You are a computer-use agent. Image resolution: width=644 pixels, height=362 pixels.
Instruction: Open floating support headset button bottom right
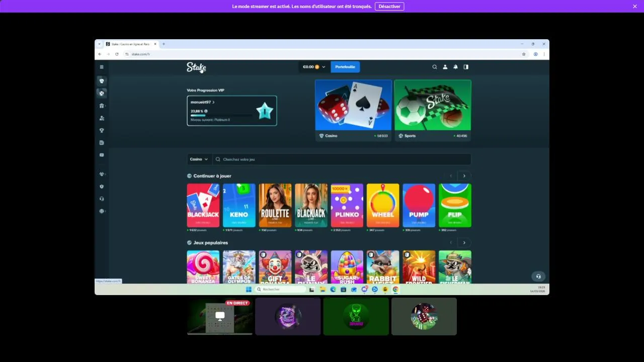[x=538, y=276]
